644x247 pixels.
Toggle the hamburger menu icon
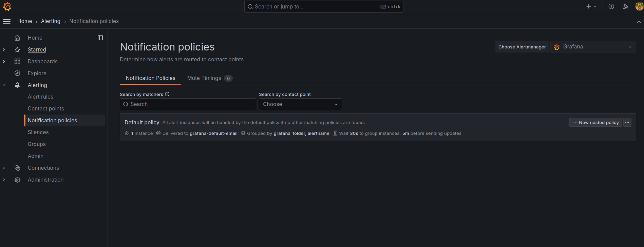point(7,21)
